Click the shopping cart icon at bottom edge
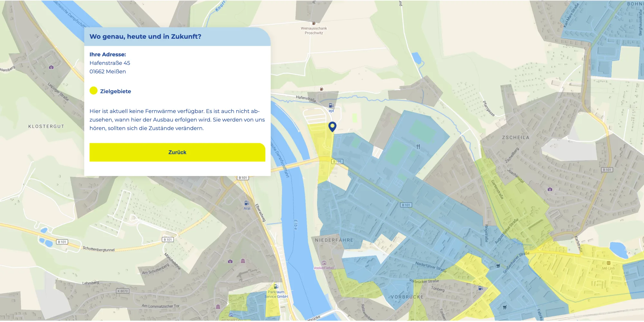Image resolution: width=644 pixels, height=322 pixels. 505,307
